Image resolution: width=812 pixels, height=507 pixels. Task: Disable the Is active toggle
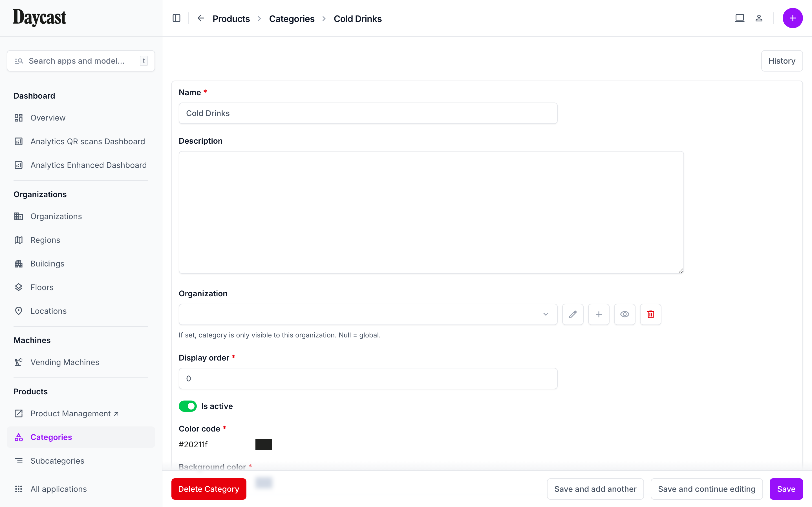[187, 406]
